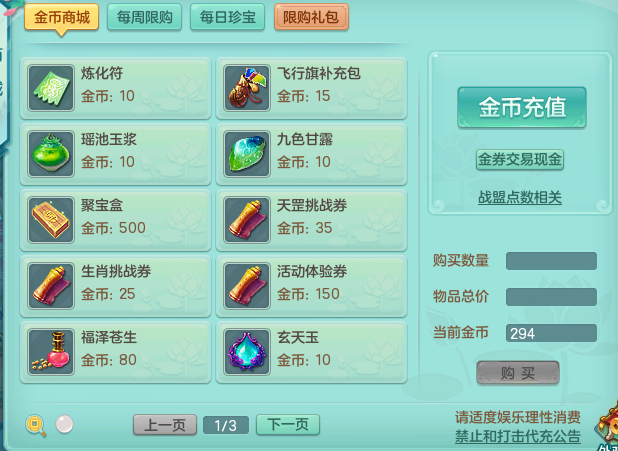The width and height of the screenshot is (618, 451).
Task: Open the 限购礼包 tab
Action: point(311,17)
